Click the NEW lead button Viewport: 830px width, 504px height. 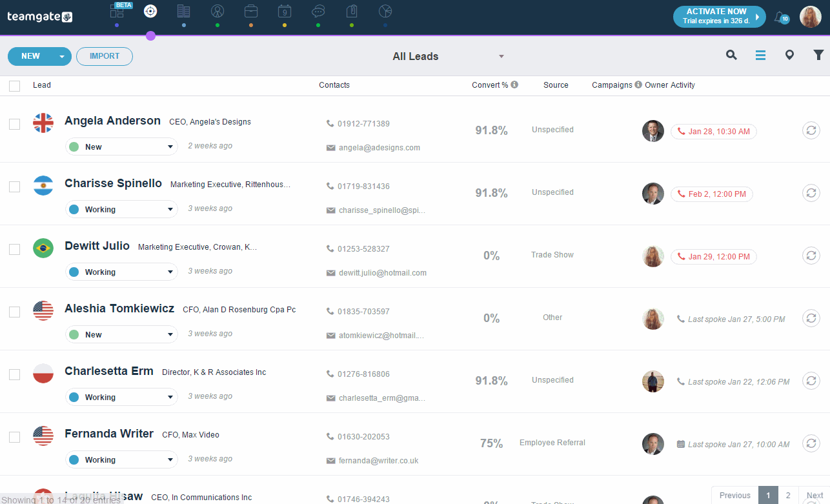30,57
